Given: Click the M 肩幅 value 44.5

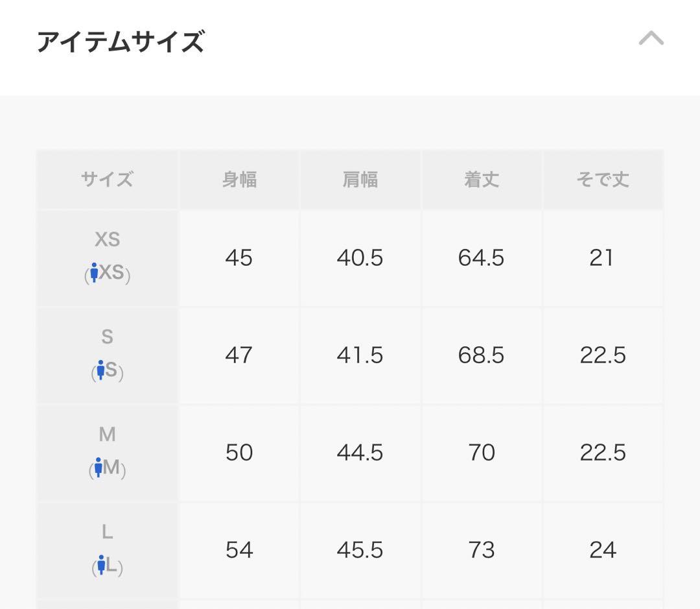Looking at the screenshot, I should 360,453.
